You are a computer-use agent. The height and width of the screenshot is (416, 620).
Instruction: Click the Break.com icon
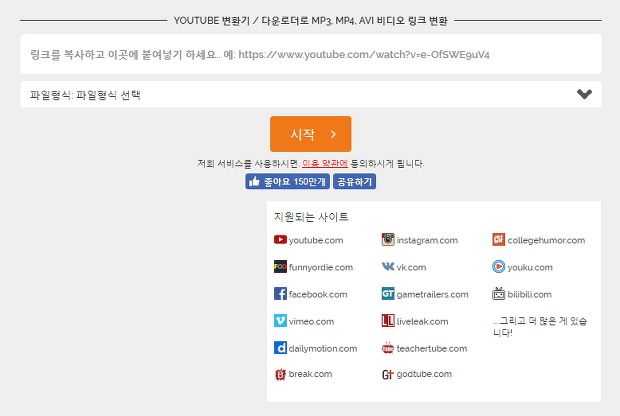point(280,374)
